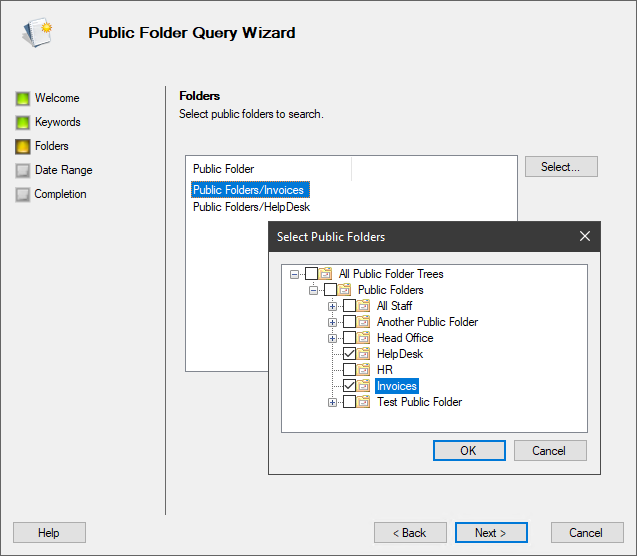Select the Public Folders/Invoices list row
The height and width of the screenshot is (556, 637).
(x=250, y=190)
